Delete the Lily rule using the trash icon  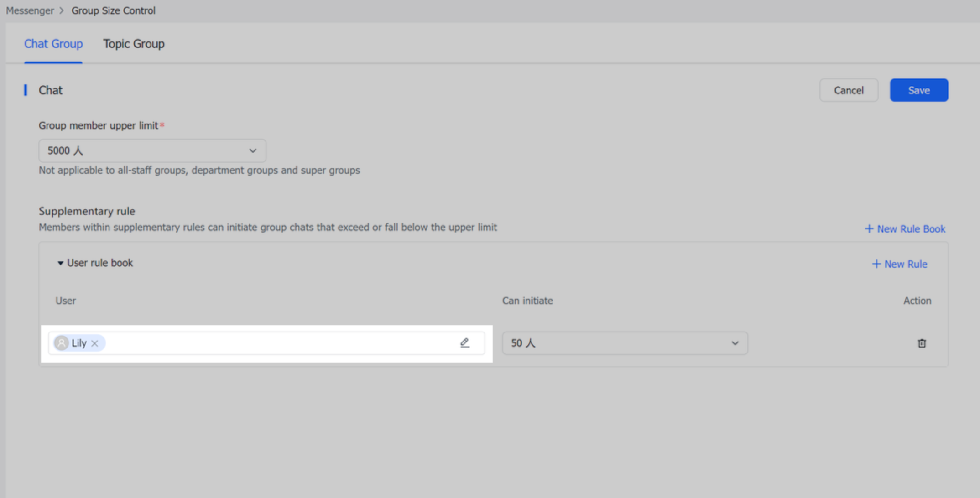coord(922,343)
